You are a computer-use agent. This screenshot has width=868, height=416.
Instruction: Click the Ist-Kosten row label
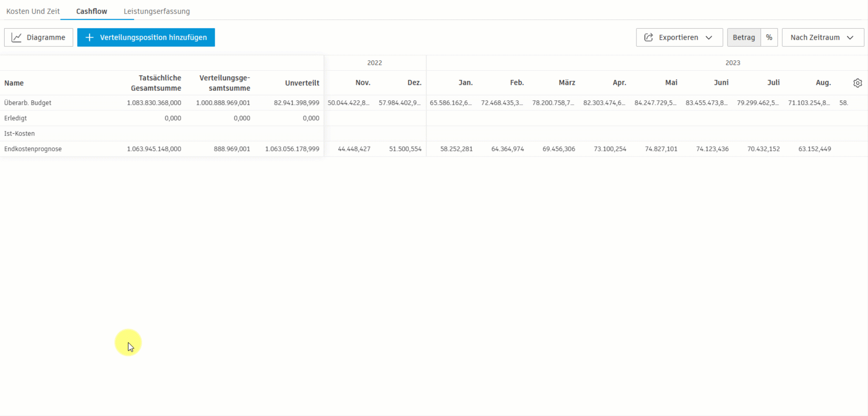20,134
